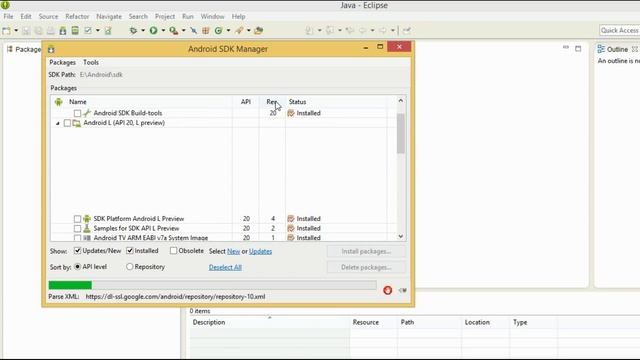Click the Save toolbar icon
This screenshot has height=360, width=640.
[x=26, y=31]
